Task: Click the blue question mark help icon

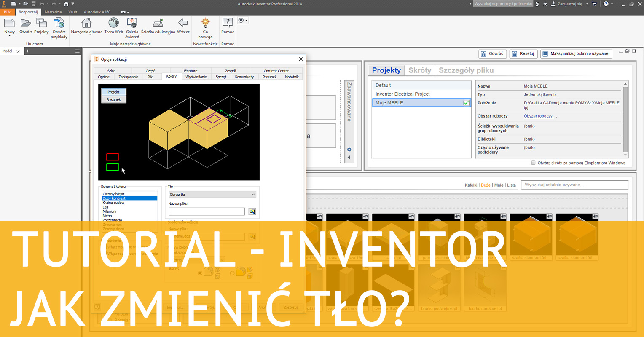Action: point(606,4)
